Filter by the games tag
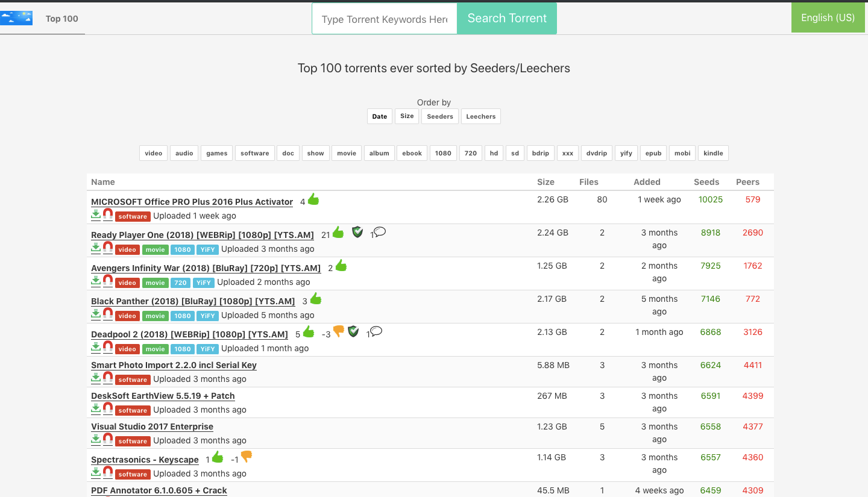 pos(217,153)
